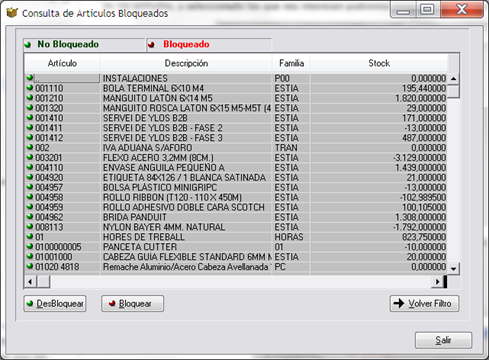Click green dot beside No Bloqueado legend

click(28, 44)
